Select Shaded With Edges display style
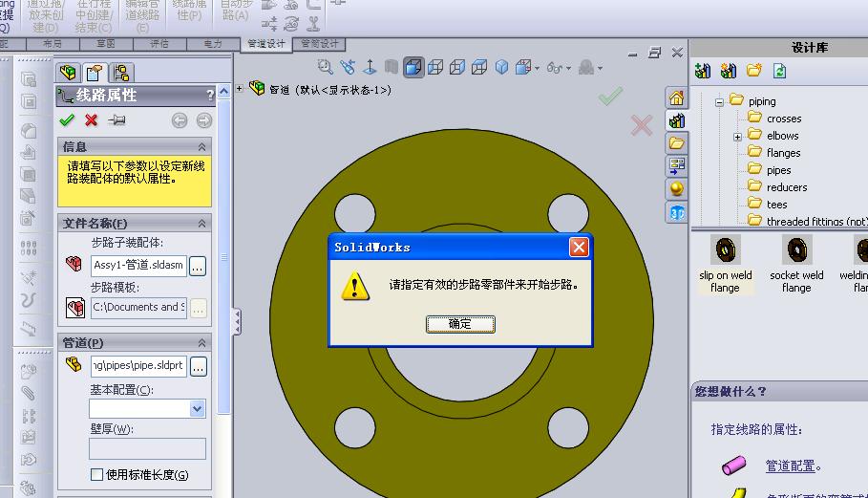This screenshot has width=868, height=498. click(413, 67)
